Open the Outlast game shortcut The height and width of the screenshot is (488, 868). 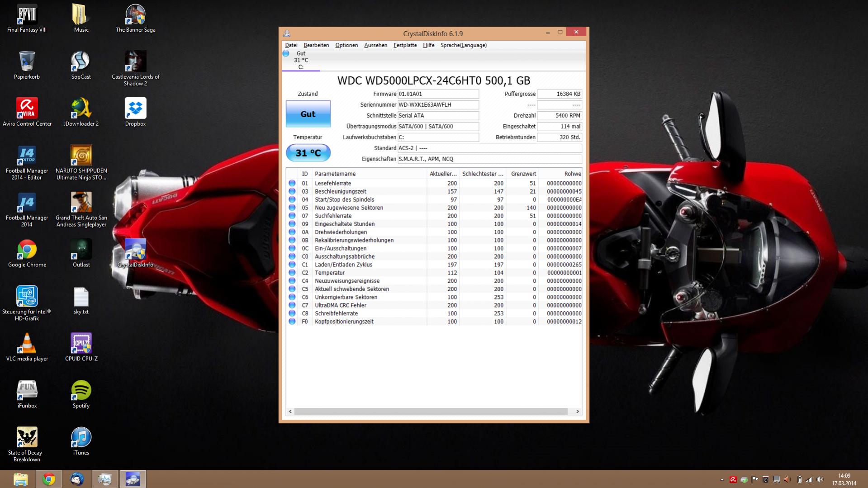point(81,253)
